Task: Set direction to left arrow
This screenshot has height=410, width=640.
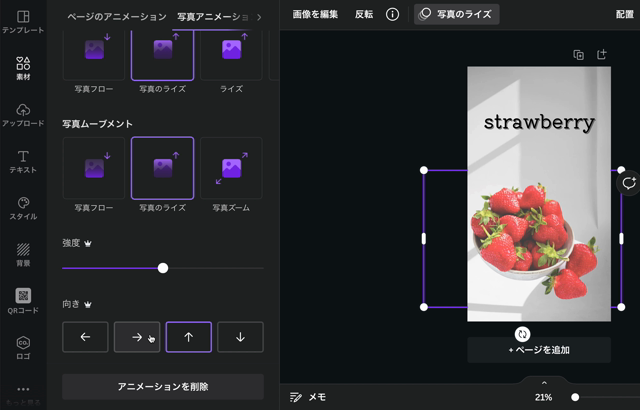Action: click(85, 337)
